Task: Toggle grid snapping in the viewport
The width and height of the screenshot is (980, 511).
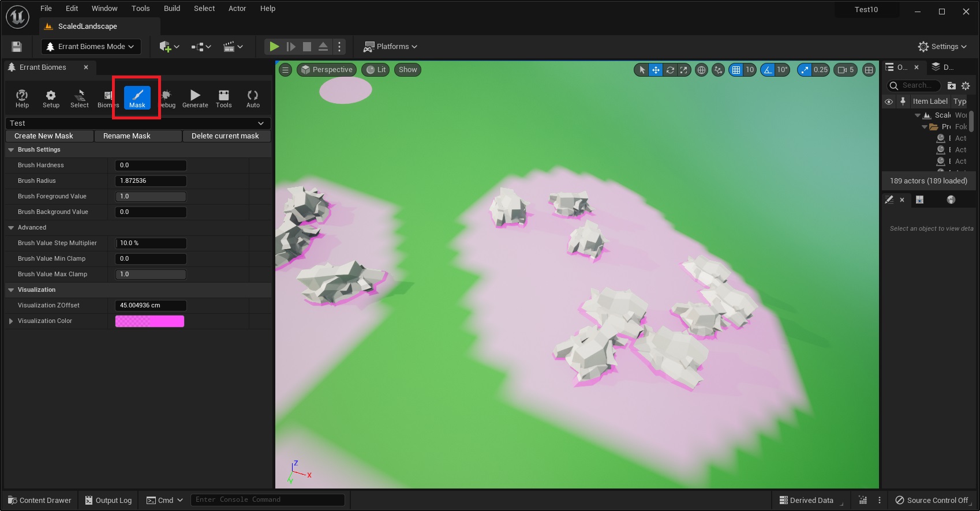Action: point(736,70)
